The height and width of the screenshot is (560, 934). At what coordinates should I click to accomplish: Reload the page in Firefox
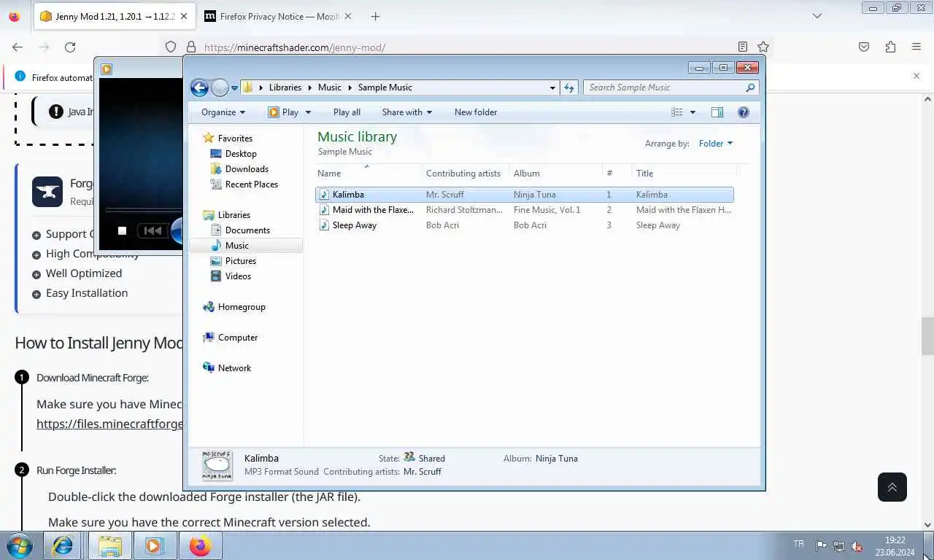tap(70, 47)
